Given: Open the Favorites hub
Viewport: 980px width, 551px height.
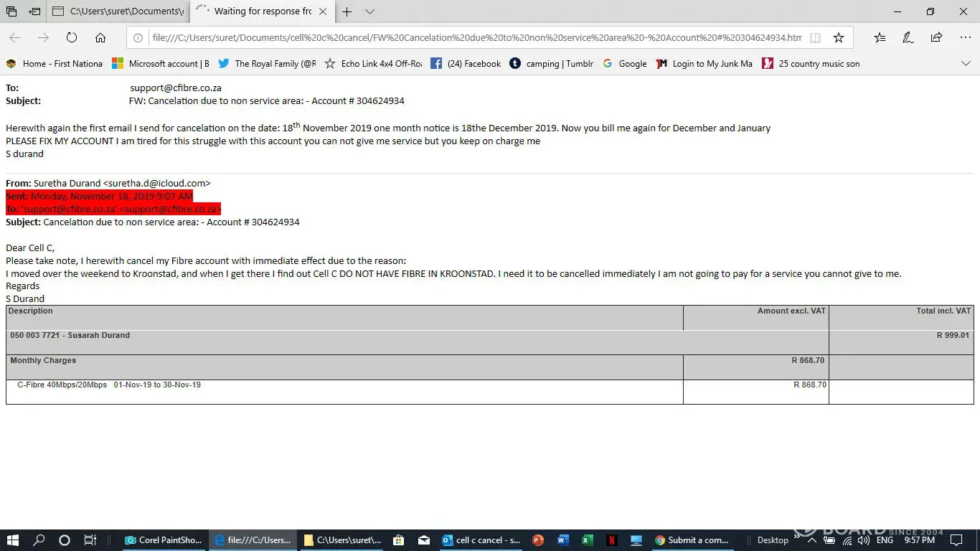Looking at the screenshot, I should click(880, 38).
